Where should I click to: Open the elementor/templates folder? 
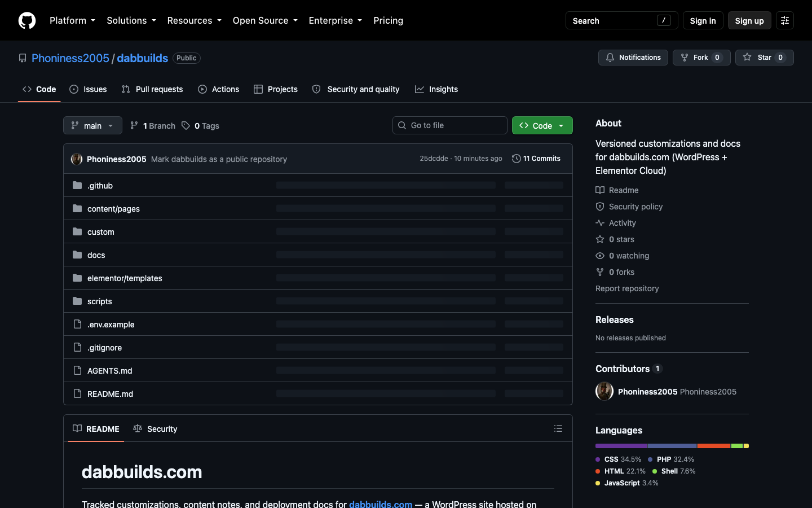[125, 278]
